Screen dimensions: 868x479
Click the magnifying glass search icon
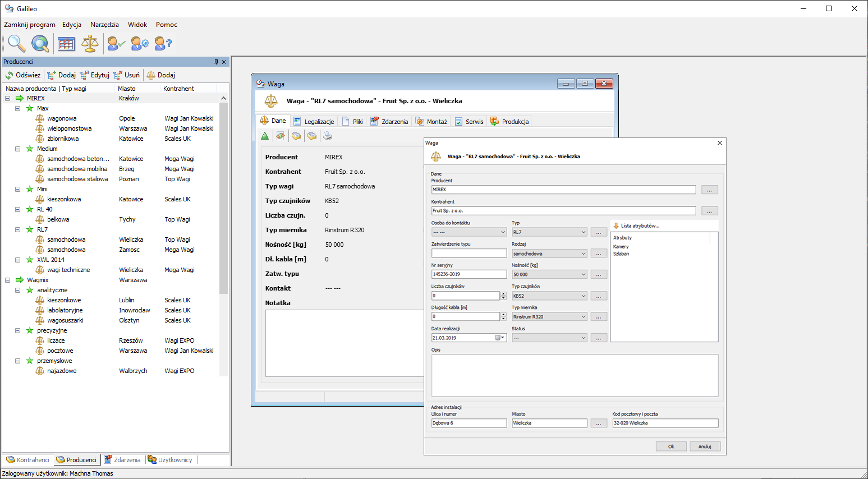click(x=16, y=43)
